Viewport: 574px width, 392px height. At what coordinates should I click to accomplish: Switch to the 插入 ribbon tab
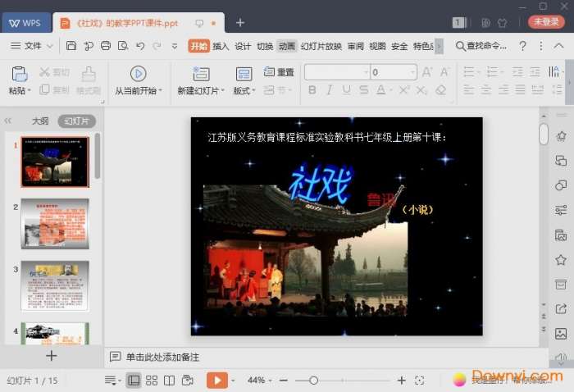tap(221, 46)
